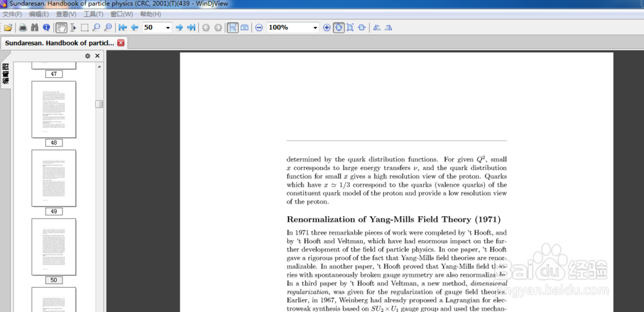
Task: Close the Sundaresan document tab
Action: tap(121, 42)
